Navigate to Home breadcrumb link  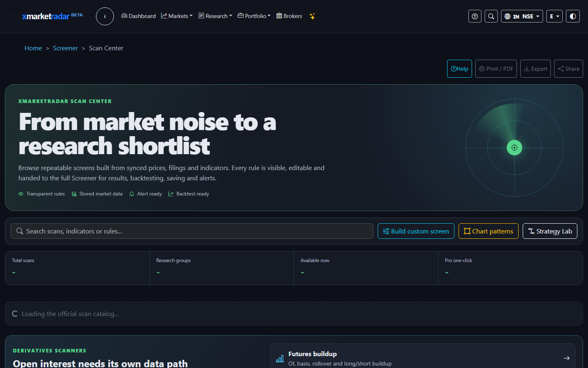coord(33,48)
